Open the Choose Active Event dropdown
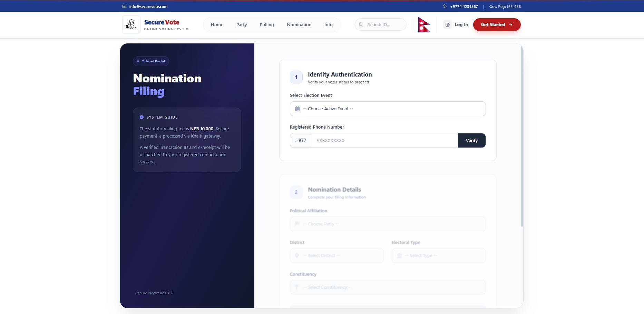This screenshot has height=314, width=644. pyautogui.click(x=388, y=109)
